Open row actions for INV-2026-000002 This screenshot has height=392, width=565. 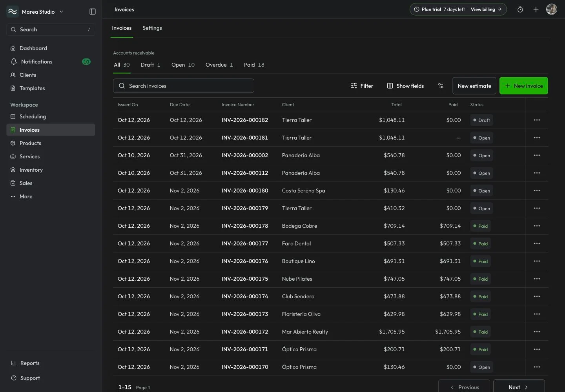coord(537,155)
